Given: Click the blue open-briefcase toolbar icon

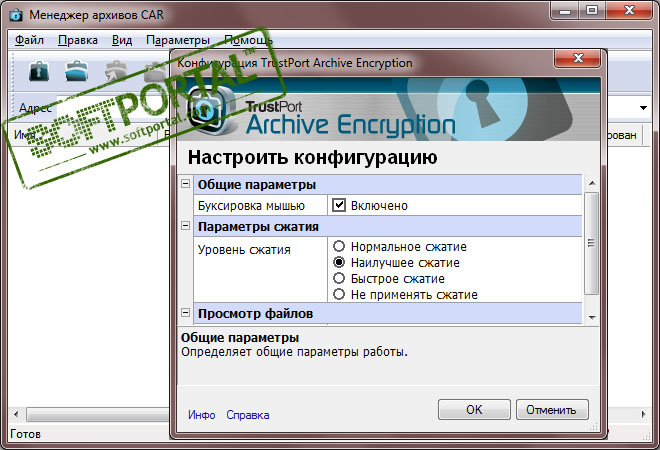Looking at the screenshot, I should tap(77, 71).
